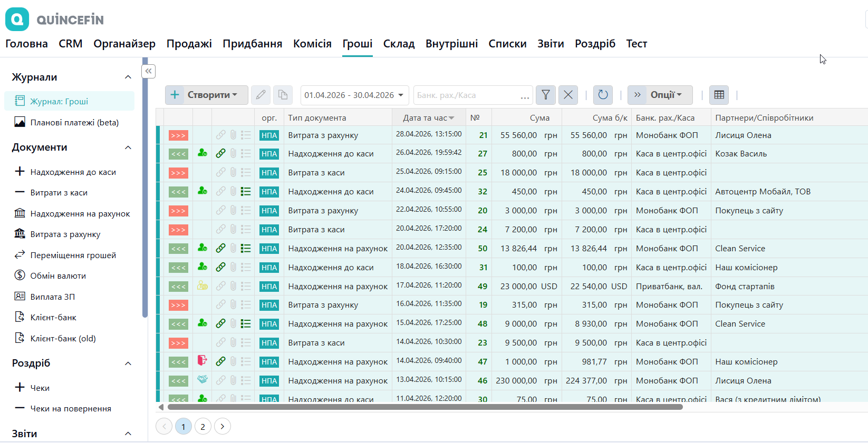This screenshot has width=868, height=443.
Task: Open Виплата ЗП in sidebar
Action: (x=45, y=297)
